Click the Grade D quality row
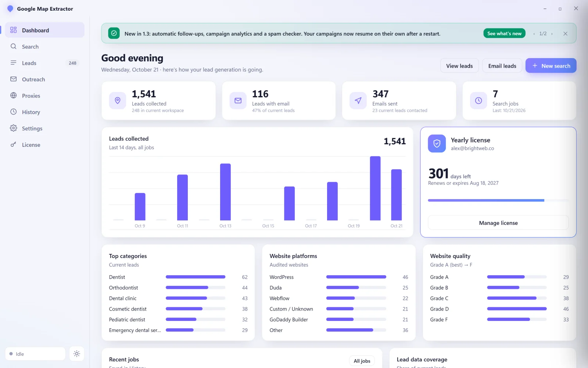Image resolution: width=588 pixels, height=368 pixels. tap(499, 309)
